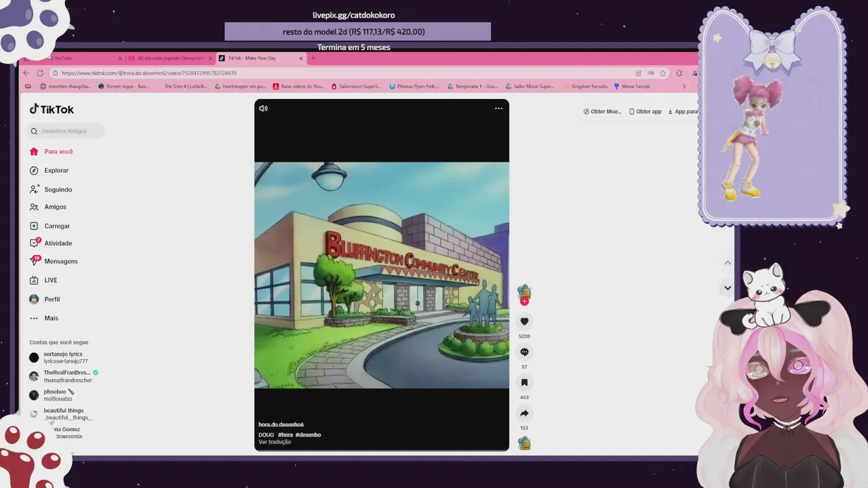Screen dimensions: 868x488
Task: Click the Explorar compass icon
Action: point(34,171)
